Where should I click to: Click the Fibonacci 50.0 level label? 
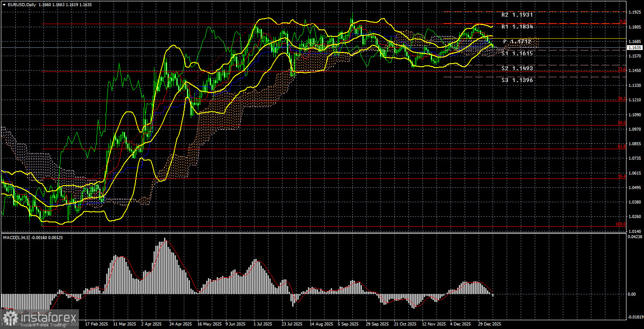[x=621, y=123]
